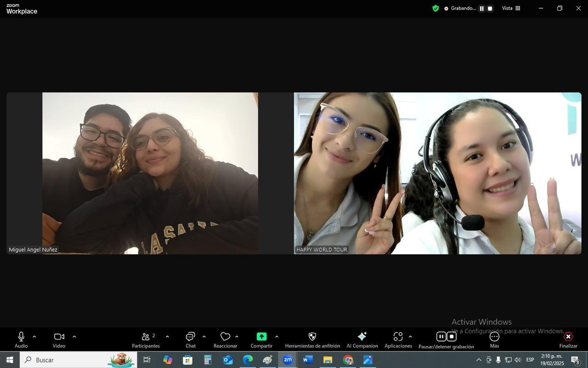The width and height of the screenshot is (588, 368).
Task: Stop recording in bottom toolbar
Action: pyautogui.click(x=452, y=336)
